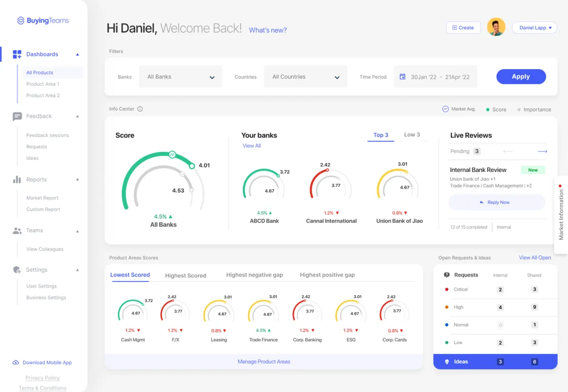Click the Info Center information icon
Screen dimensions: 568x392
pos(140,109)
